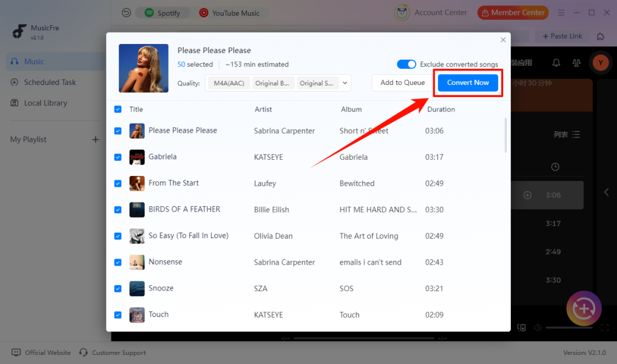Open the Original S... sample rate selector
Viewport: 617px width, 364px height.
[317, 83]
